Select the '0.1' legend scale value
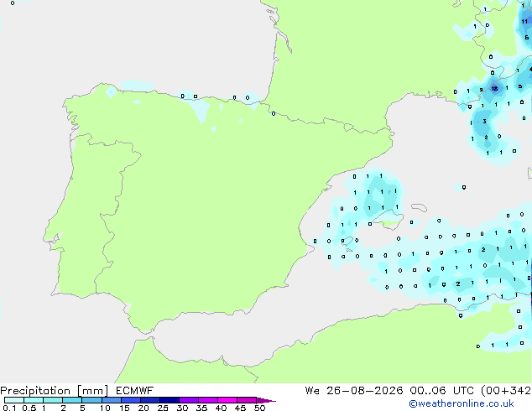The height and width of the screenshot is (411, 532). pyautogui.click(x=9, y=408)
